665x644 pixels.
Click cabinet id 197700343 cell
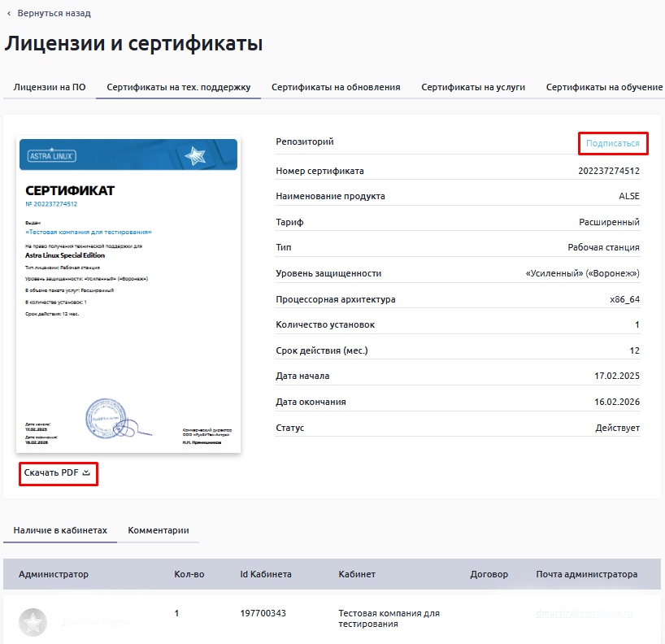pyautogui.click(x=263, y=613)
